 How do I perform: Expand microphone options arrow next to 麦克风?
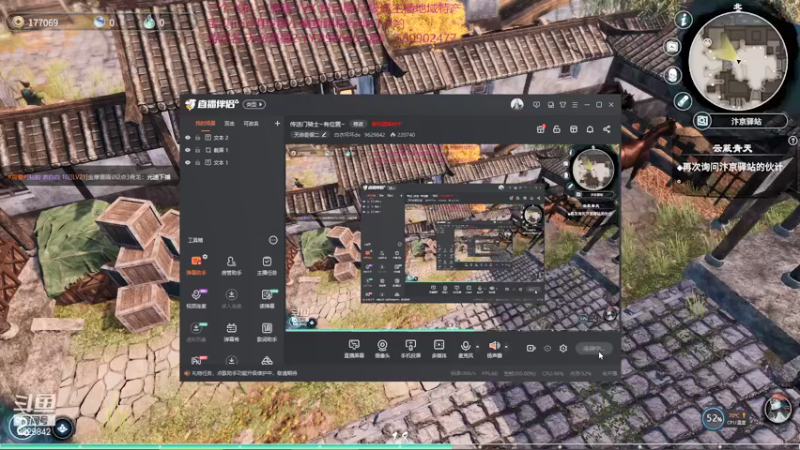coord(478,346)
